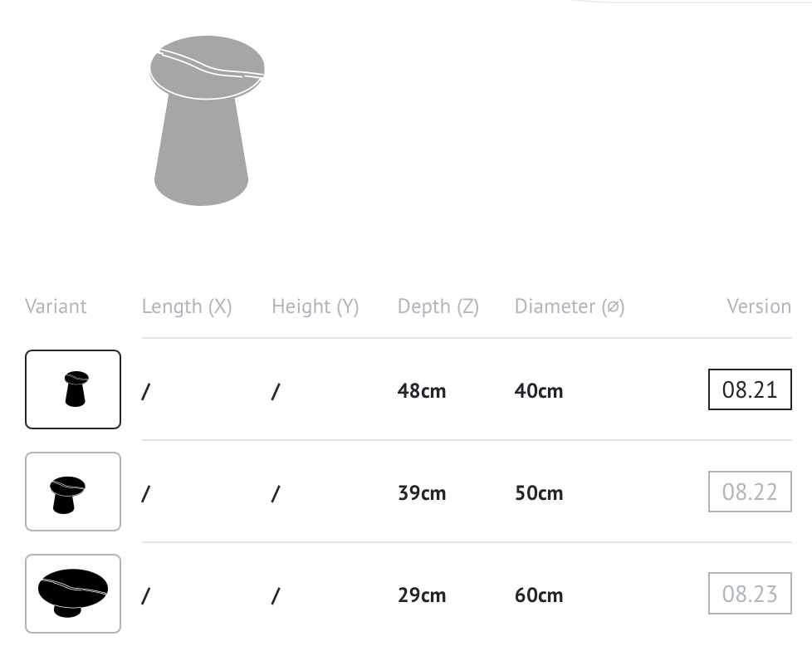
Task: Click the Variant column header
Action: (56, 306)
